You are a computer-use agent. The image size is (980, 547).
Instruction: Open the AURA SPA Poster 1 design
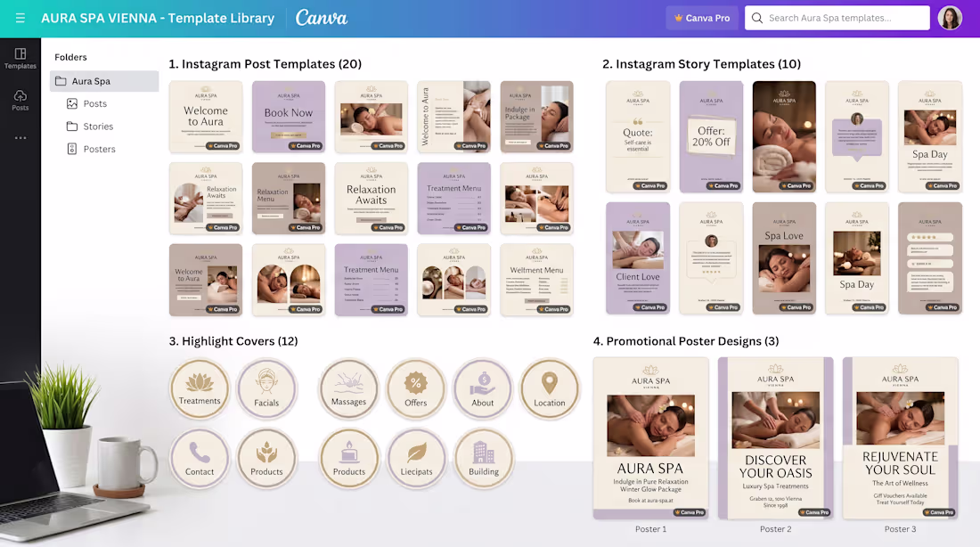coord(650,437)
